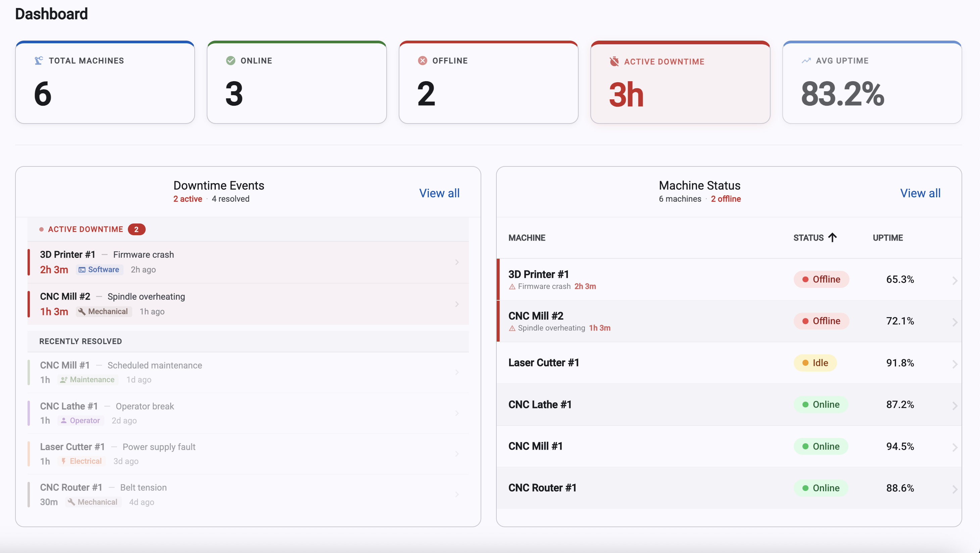Click the 83.2% average uptime value
980x553 pixels.
pyautogui.click(x=842, y=94)
